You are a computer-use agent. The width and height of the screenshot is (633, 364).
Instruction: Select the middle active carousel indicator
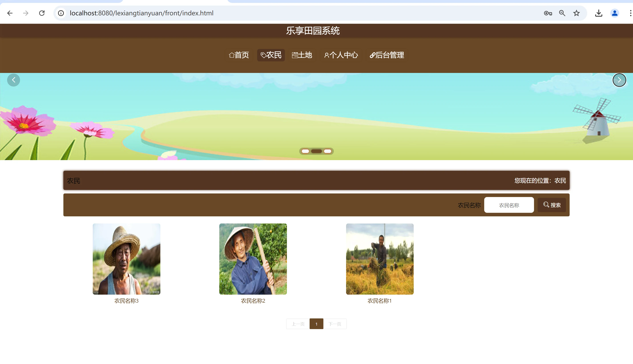pyautogui.click(x=316, y=151)
